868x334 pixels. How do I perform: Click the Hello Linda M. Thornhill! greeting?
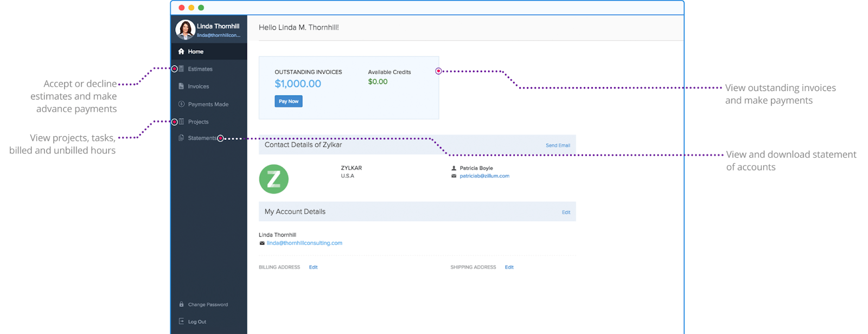299,27
